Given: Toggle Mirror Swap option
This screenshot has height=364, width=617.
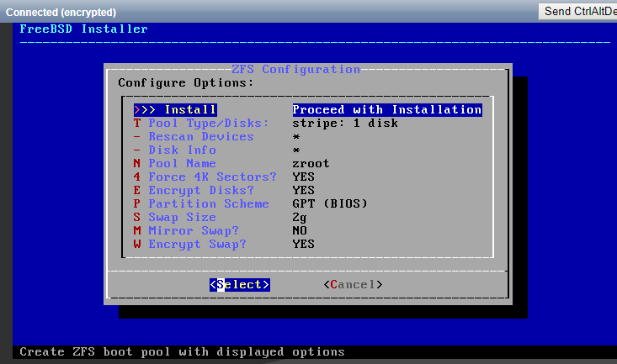Looking at the screenshot, I should (186, 230).
